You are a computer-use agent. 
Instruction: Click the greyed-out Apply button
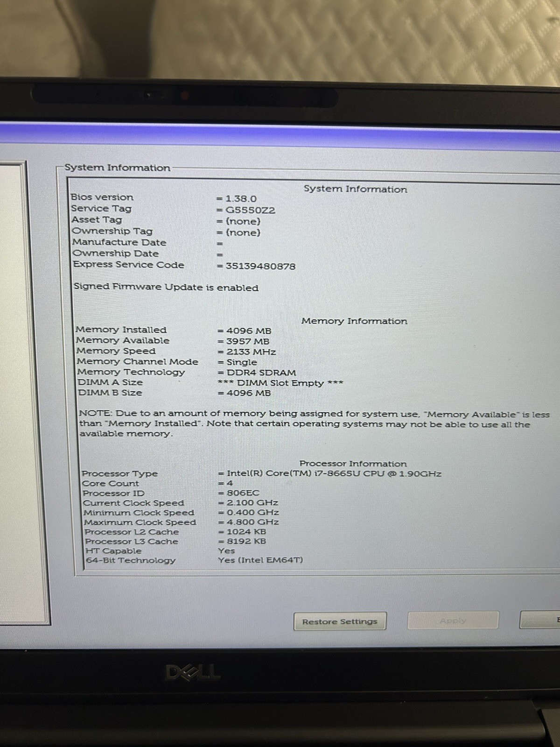(453, 620)
